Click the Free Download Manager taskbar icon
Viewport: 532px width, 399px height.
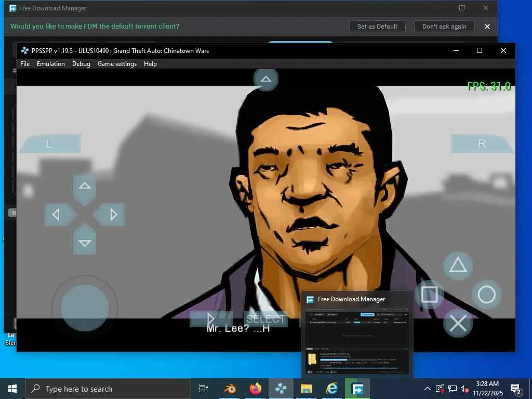[x=357, y=389]
